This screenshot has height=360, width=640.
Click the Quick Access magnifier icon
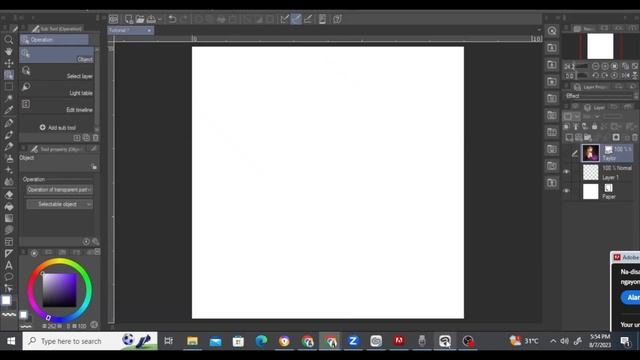(552, 31)
